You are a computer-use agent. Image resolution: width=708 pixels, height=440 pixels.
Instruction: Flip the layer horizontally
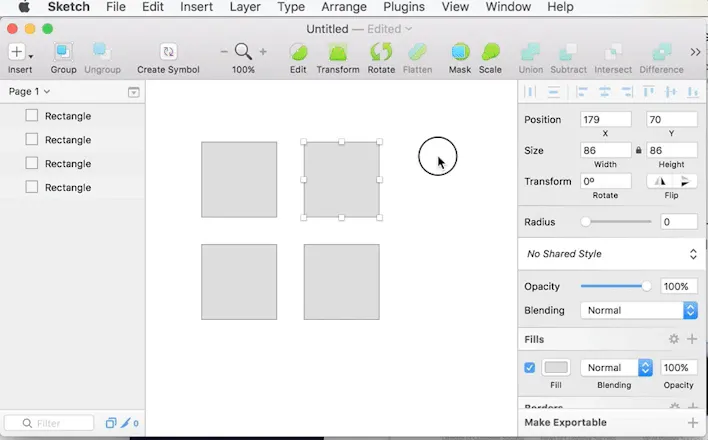(x=660, y=181)
